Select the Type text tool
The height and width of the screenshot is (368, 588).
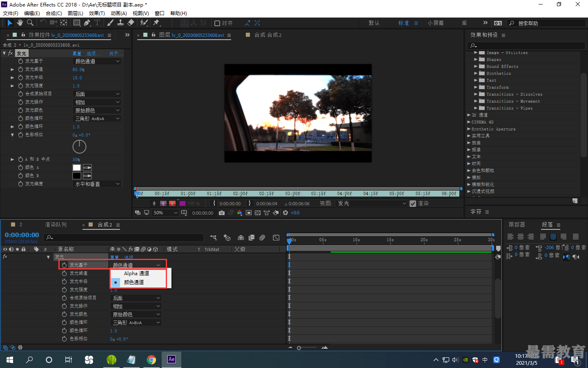[97, 23]
